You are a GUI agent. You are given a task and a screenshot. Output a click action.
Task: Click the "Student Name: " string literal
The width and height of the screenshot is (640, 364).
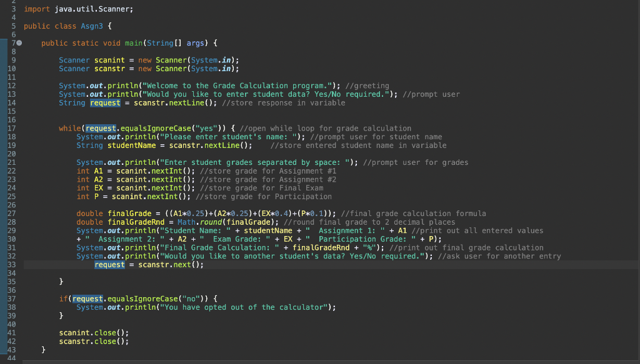pyautogui.click(x=195, y=231)
